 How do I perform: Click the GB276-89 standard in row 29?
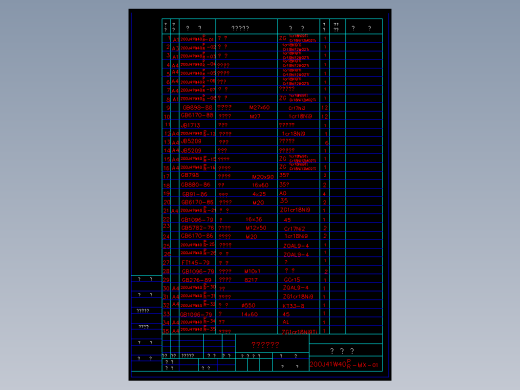(197, 280)
